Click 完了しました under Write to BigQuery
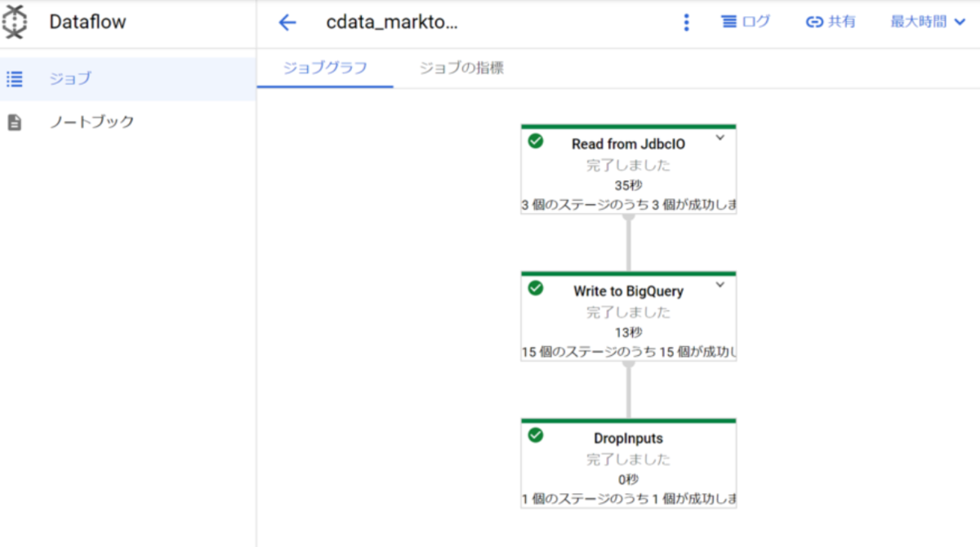Screen dimensions: 980x547 [x=628, y=312]
